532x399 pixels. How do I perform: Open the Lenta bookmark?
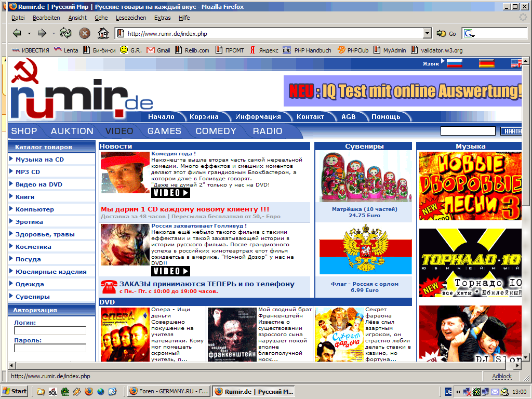(x=66, y=50)
